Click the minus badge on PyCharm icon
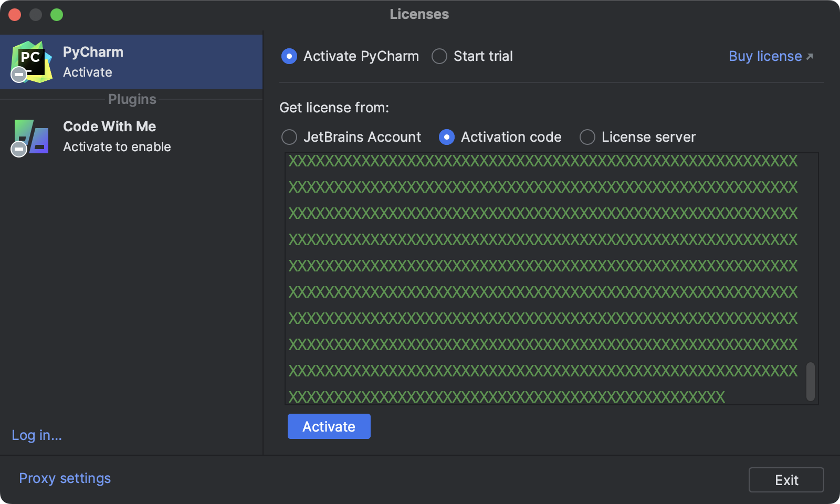The height and width of the screenshot is (504, 840). [x=18, y=75]
